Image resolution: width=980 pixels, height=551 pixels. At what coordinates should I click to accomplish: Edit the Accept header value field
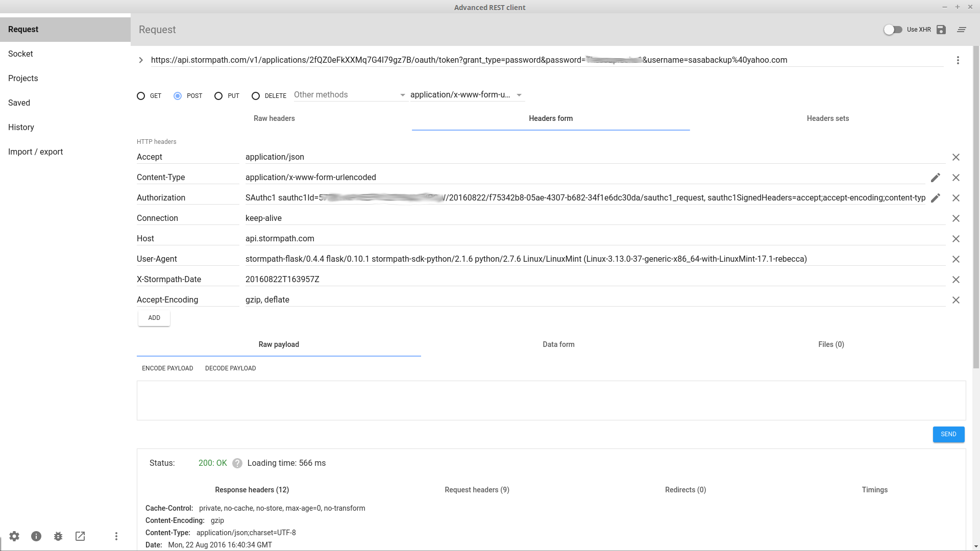(595, 157)
